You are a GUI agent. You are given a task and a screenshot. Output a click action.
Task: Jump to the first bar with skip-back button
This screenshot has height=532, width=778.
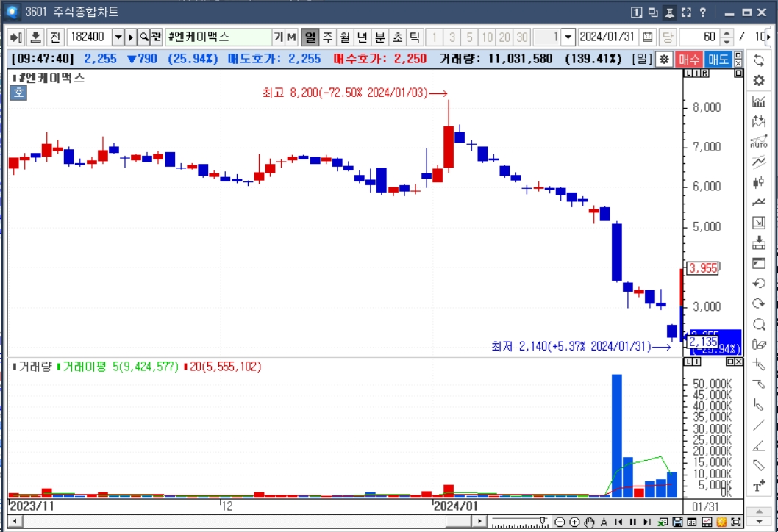[618, 522]
